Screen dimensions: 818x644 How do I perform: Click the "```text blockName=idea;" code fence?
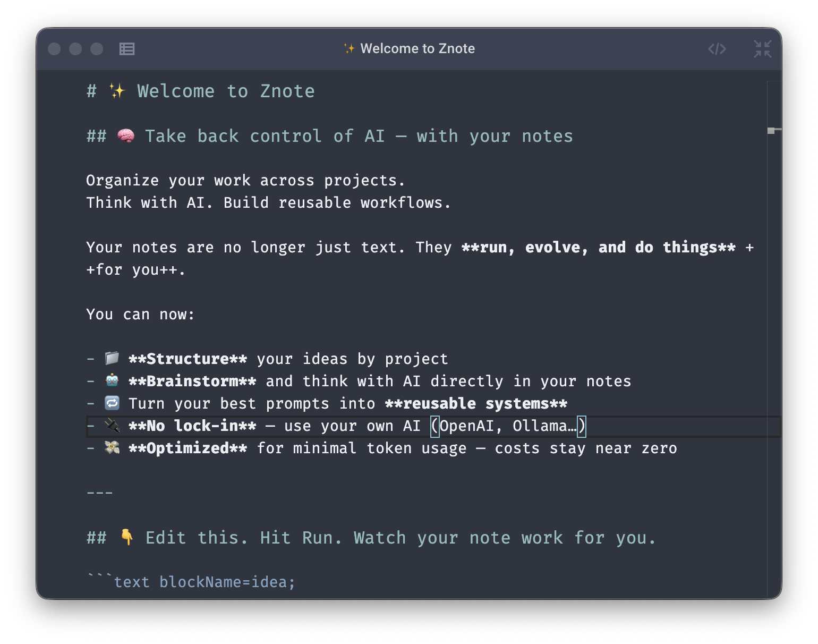point(191,582)
